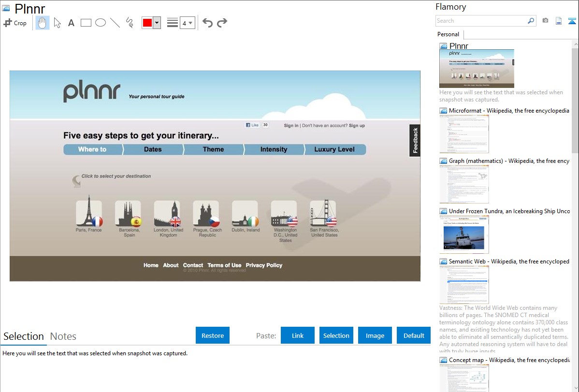Viewport: 579px width, 392px height.
Task: Open the Microformat Wikipedia snapshot thumbnail
Action: [464, 134]
